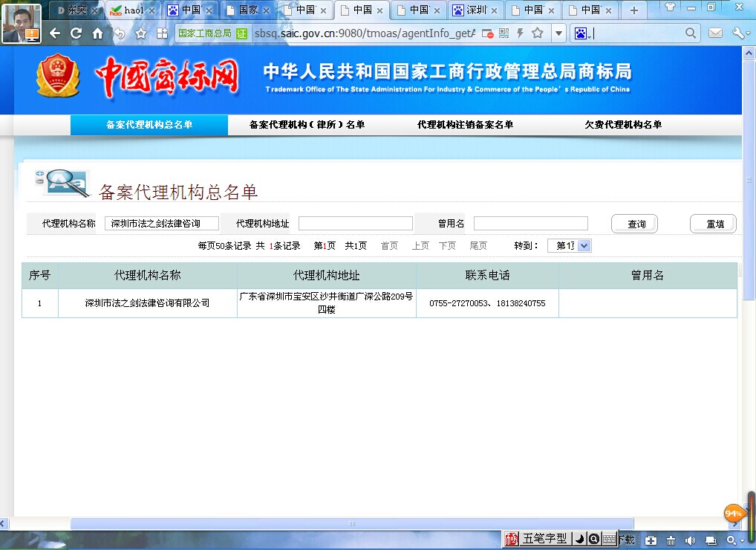Reload the page with the refresh icon

(76, 33)
